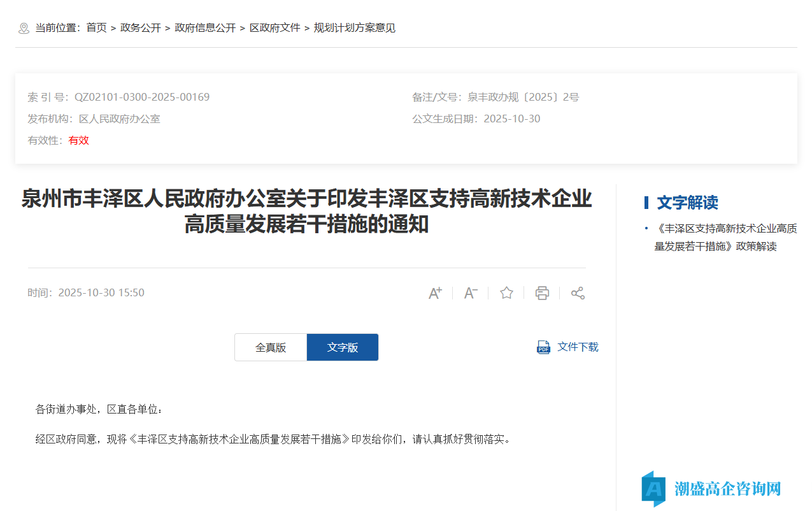Click the star favorite icon
Screen dimensions: 812x511
click(506, 292)
